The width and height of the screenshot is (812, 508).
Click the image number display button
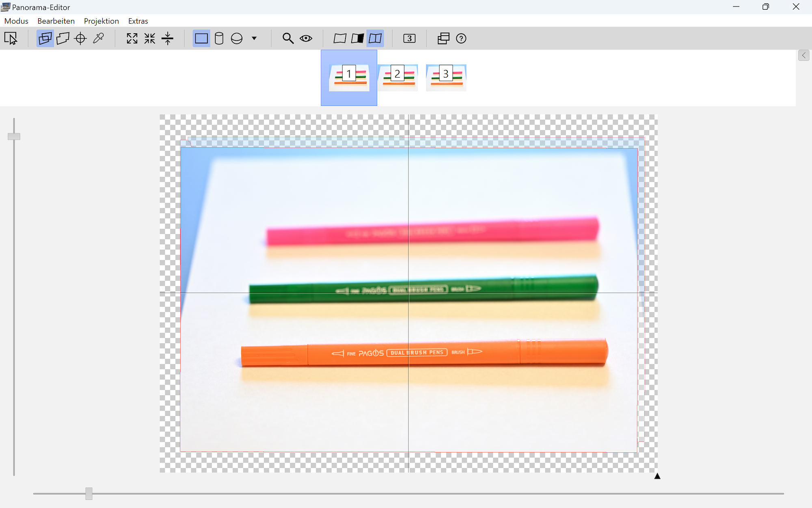(x=409, y=39)
